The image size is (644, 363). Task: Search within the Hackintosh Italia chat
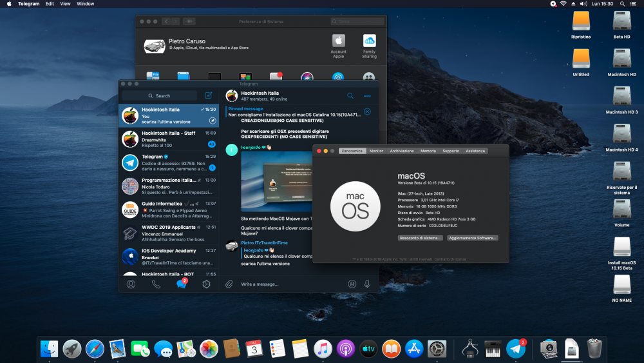pos(350,95)
